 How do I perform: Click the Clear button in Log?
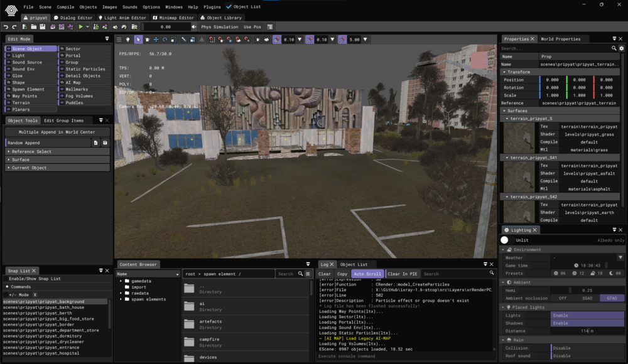pos(325,274)
